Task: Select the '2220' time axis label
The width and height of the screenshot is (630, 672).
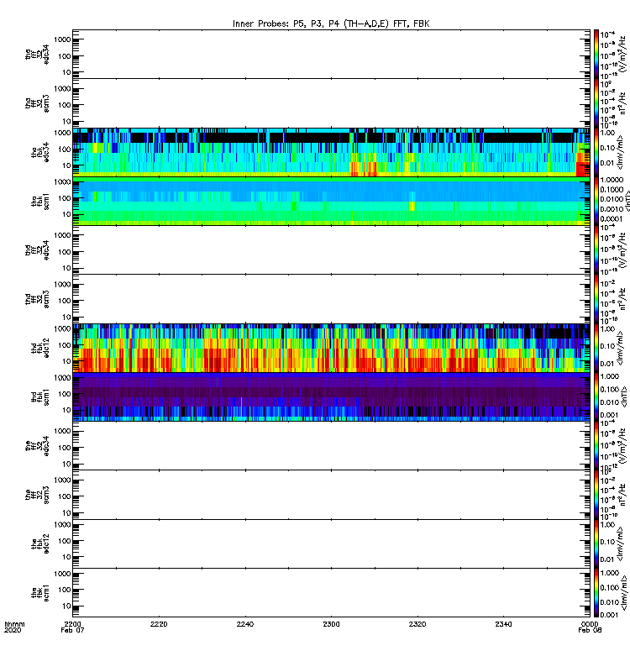Action: pos(159,624)
